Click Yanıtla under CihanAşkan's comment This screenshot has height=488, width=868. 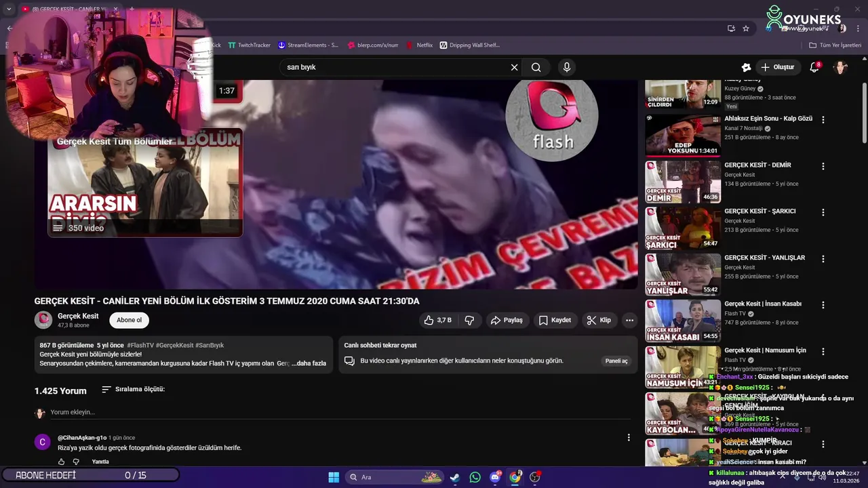100,462
